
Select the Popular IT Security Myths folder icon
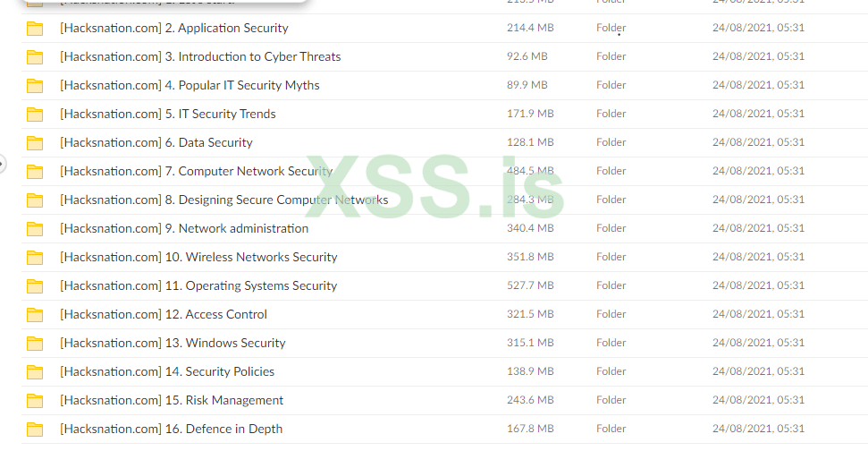pos(35,86)
